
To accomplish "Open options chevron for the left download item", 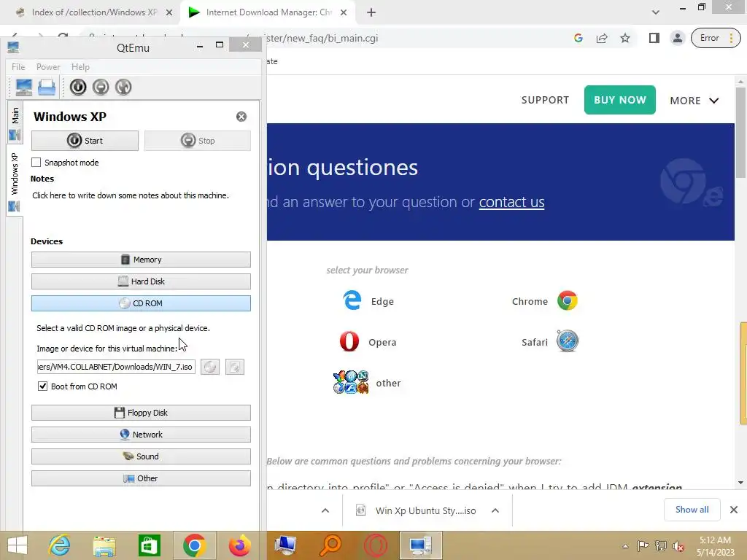I will [325, 510].
